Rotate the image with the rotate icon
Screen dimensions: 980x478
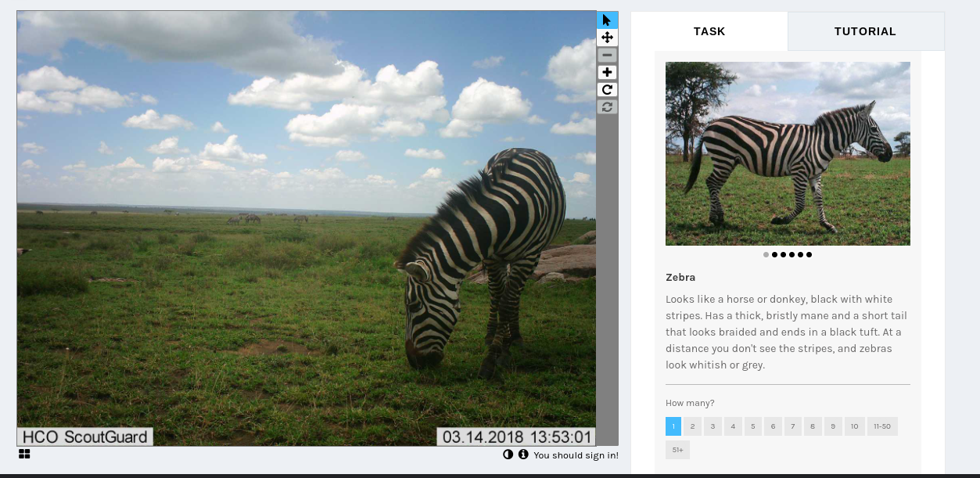tap(607, 89)
